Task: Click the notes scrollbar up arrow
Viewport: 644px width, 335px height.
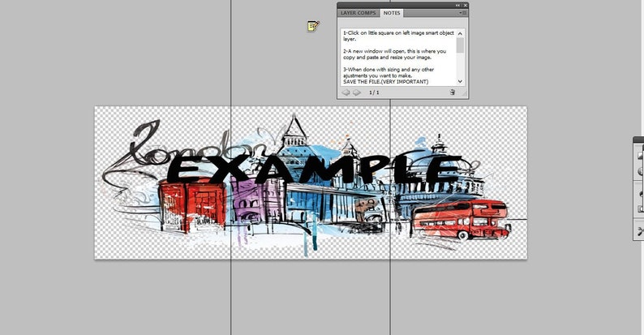Action: pyautogui.click(x=460, y=34)
